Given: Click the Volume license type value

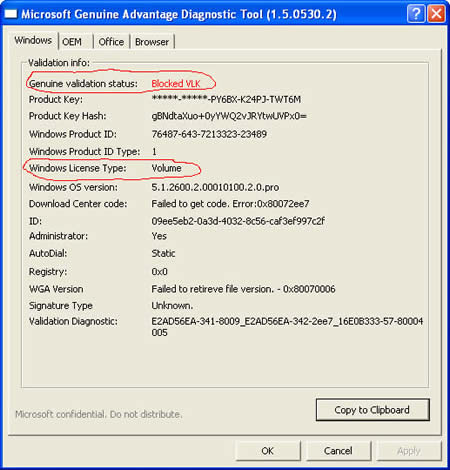Looking at the screenshot, I should click(166, 168).
